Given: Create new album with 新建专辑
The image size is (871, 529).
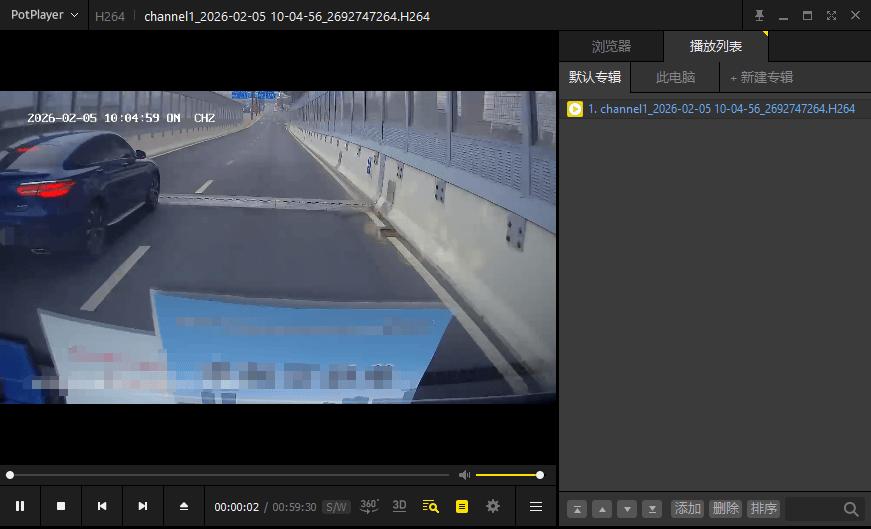Looking at the screenshot, I should click(762, 77).
